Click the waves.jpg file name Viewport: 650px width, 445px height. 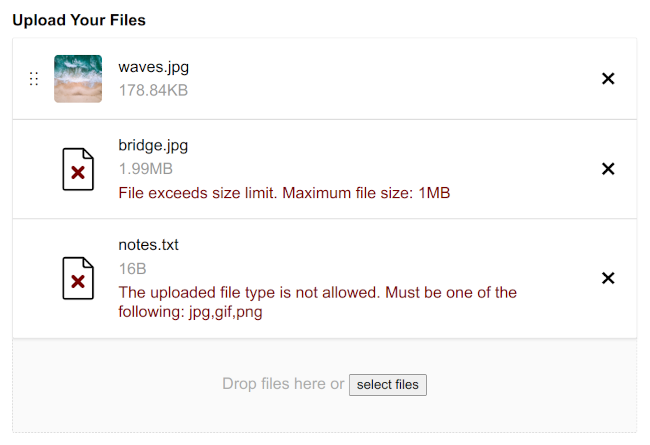[153, 67]
